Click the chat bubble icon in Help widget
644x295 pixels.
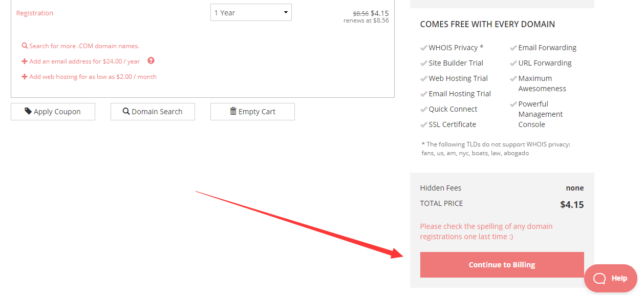[599, 278]
